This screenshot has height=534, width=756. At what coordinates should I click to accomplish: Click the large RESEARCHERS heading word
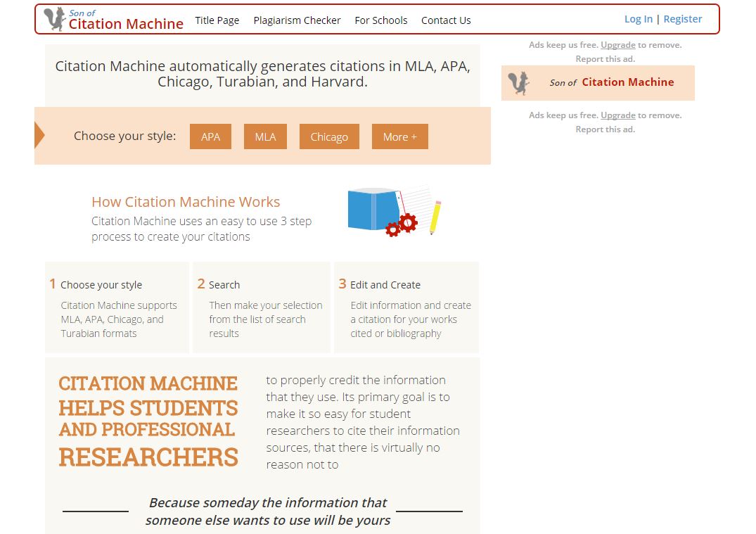tap(148, 457)
